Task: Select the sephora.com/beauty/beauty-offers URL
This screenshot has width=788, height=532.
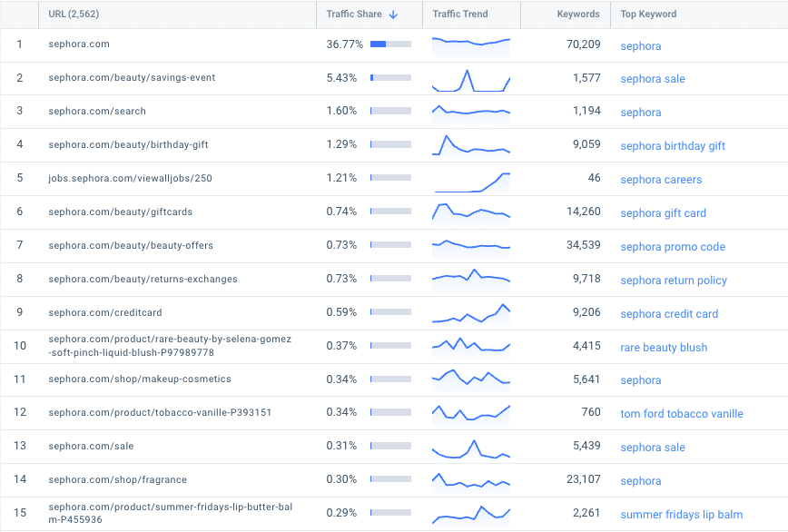Action: tap(131, 245)
